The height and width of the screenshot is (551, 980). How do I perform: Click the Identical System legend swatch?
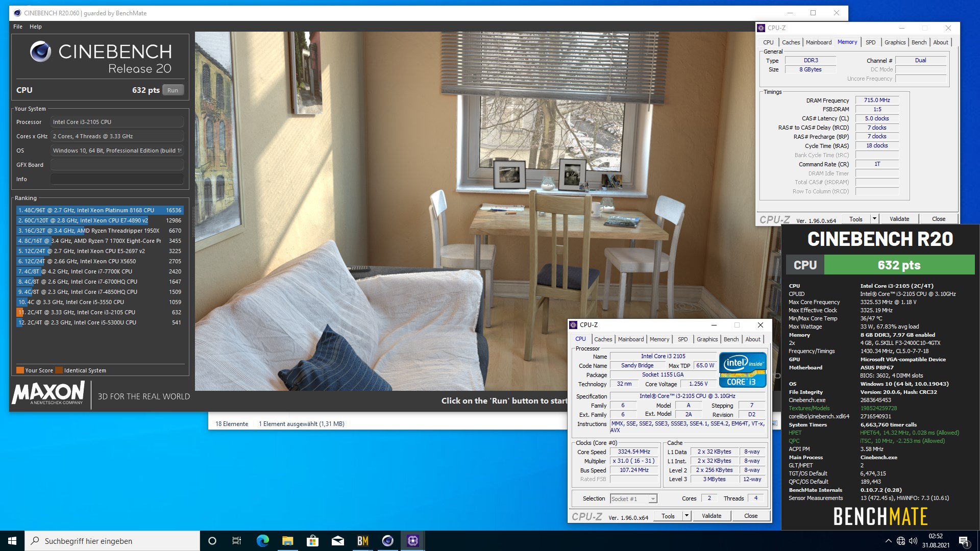tap(59, 370)
